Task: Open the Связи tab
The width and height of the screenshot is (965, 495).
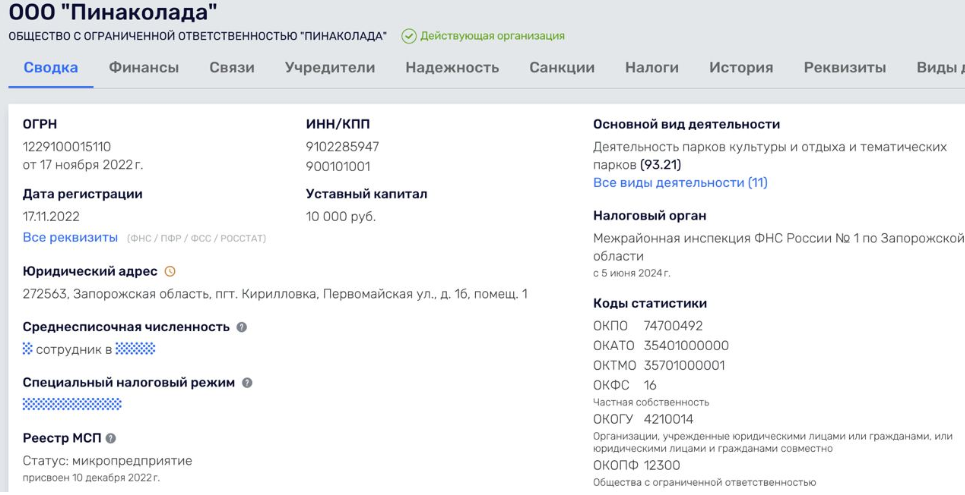Action: [232, 68]
